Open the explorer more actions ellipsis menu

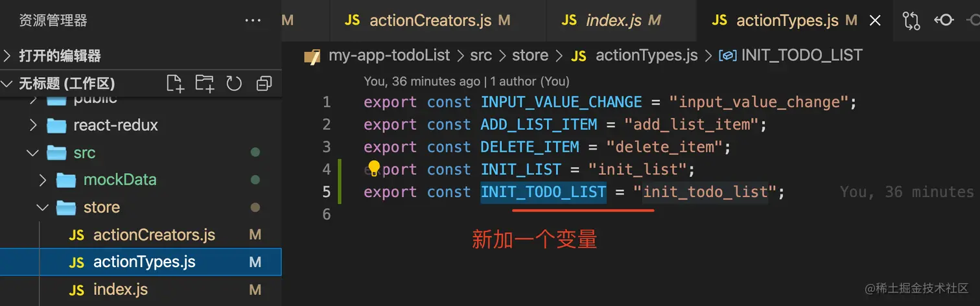tap(253, 21)
